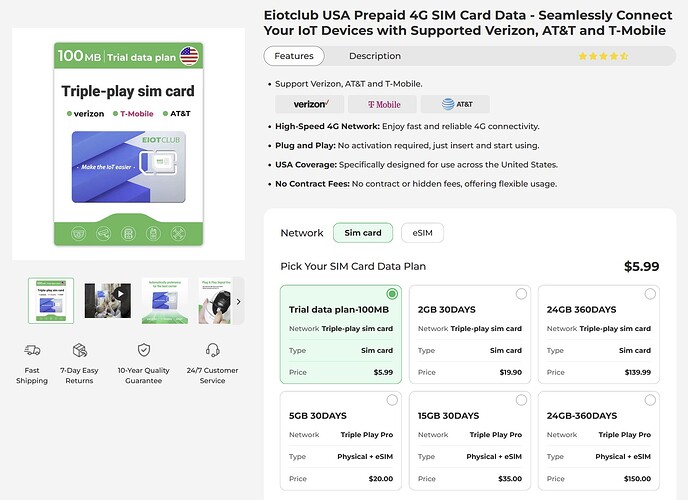Switch to the Description tab
The height and width of the screenshot is (500, 688).
pyautogui.click(x=375, y=56)
